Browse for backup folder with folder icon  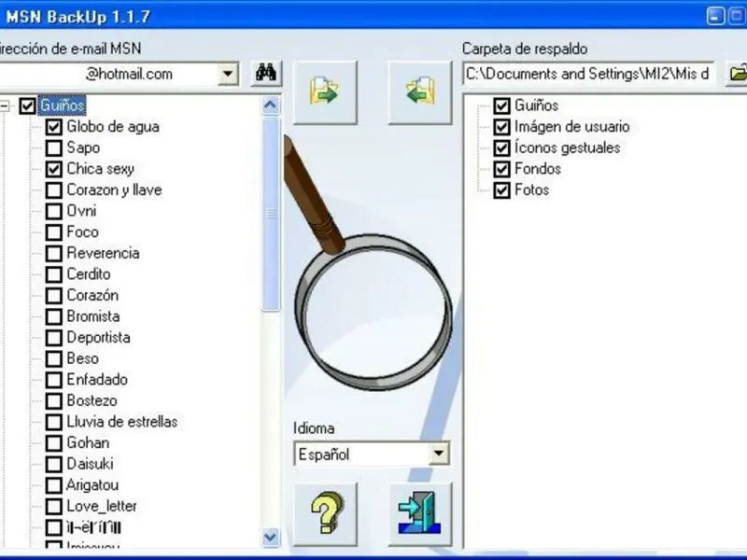pos(737,74)
